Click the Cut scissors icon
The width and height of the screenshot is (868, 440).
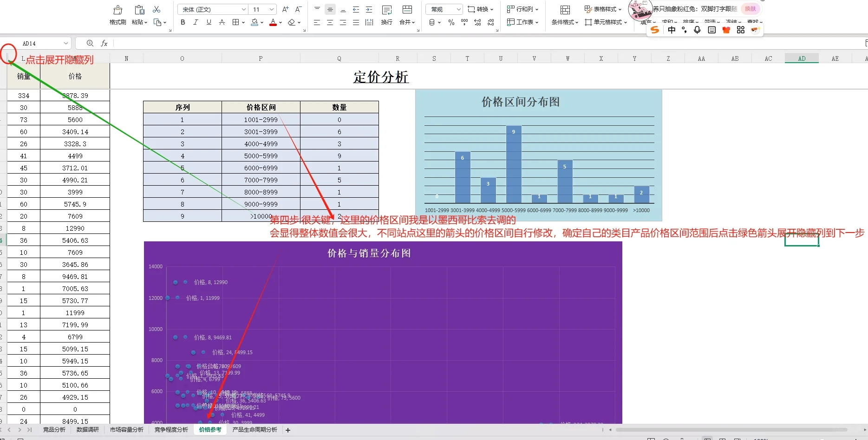coord(157,9)
